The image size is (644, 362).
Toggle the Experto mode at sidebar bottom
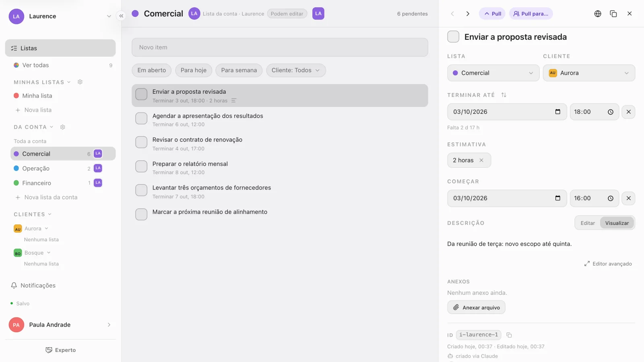(x=60, y=350)
